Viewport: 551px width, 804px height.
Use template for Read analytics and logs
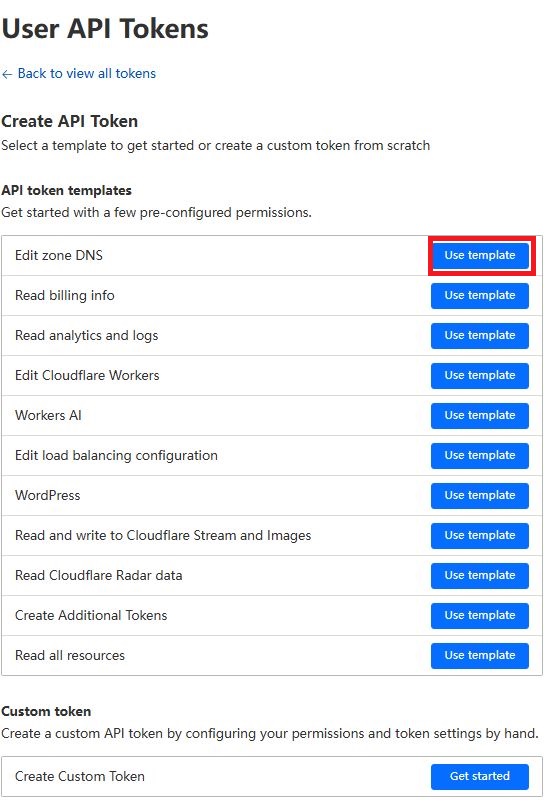coord(479,335)
